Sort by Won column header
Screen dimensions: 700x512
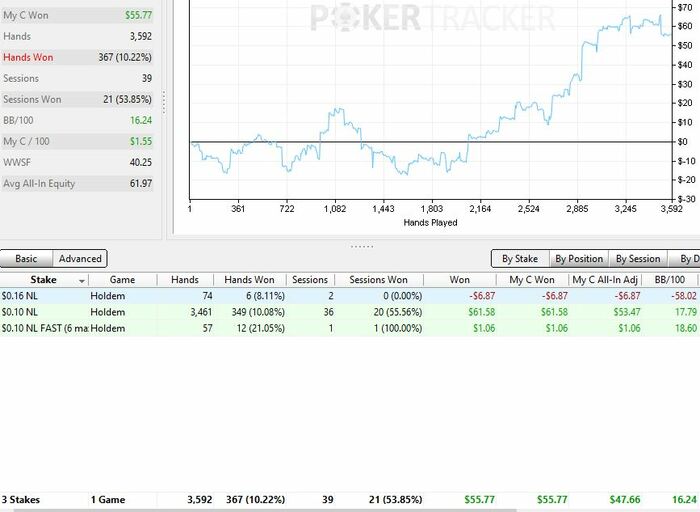coord(459,280)
